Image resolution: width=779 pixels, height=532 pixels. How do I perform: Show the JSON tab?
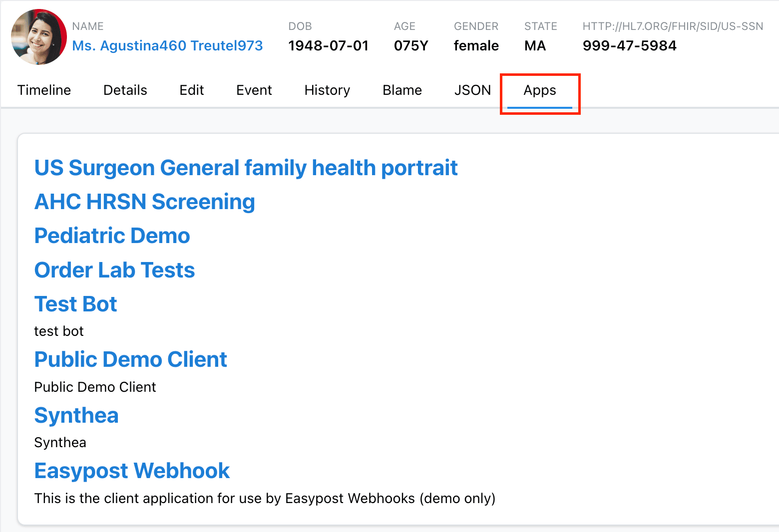point(472,90)
